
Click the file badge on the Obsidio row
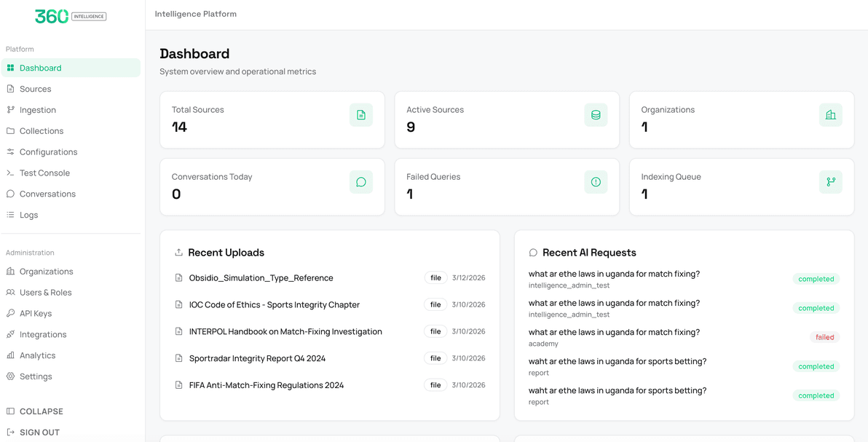pos(435,278)
